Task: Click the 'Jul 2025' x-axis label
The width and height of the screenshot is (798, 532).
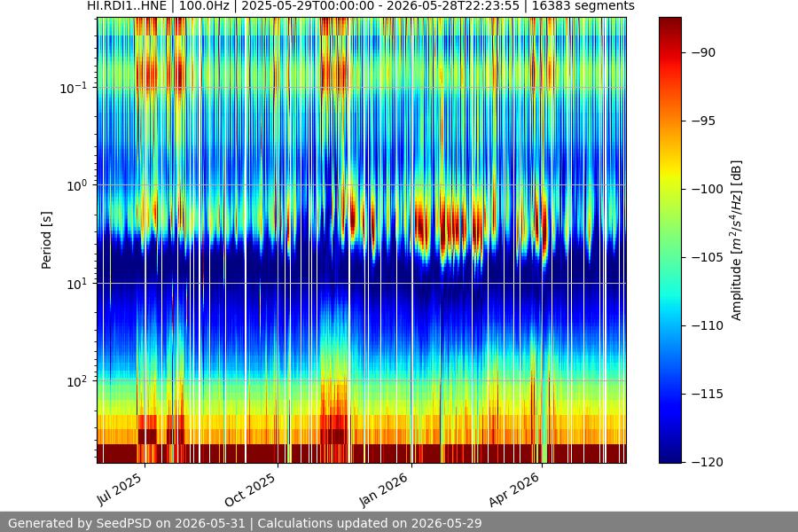Action: (x=120, y=489)
